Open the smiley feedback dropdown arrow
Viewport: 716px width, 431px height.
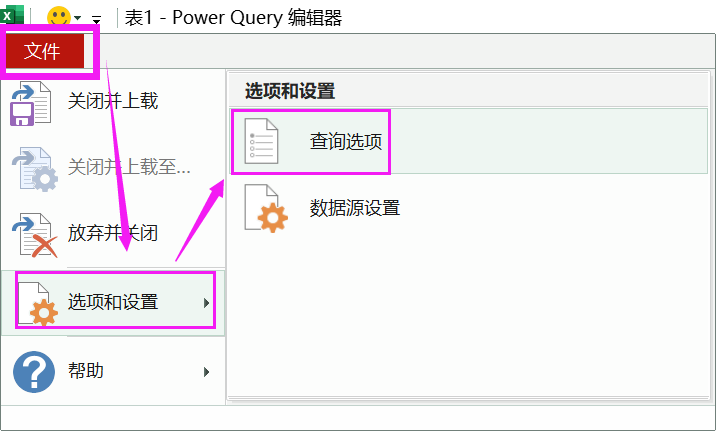78,18
